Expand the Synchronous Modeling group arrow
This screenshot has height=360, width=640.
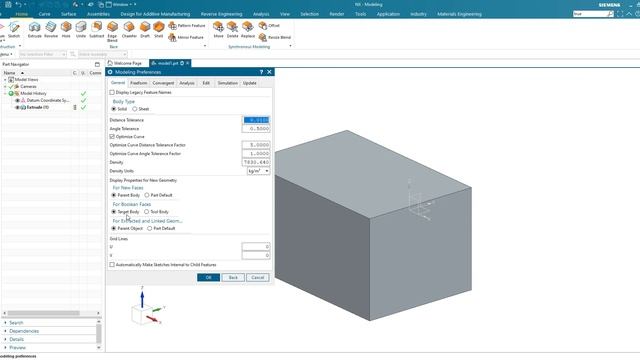[290, 47]
